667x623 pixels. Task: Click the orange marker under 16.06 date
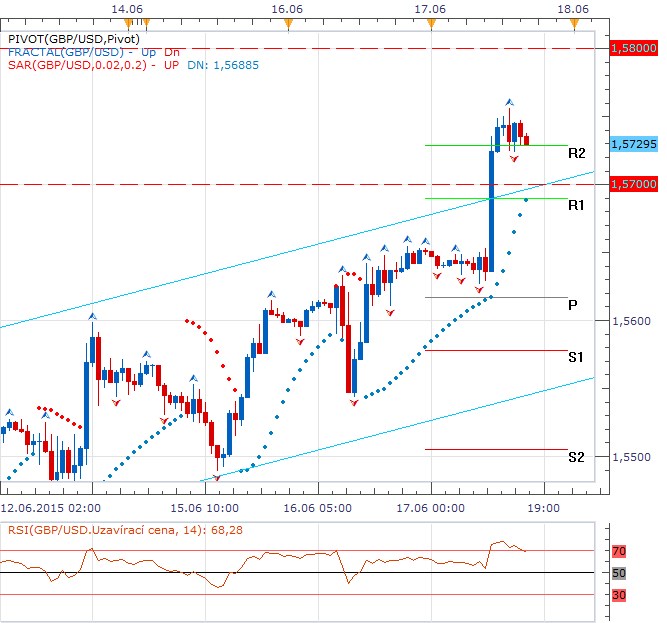288,24
